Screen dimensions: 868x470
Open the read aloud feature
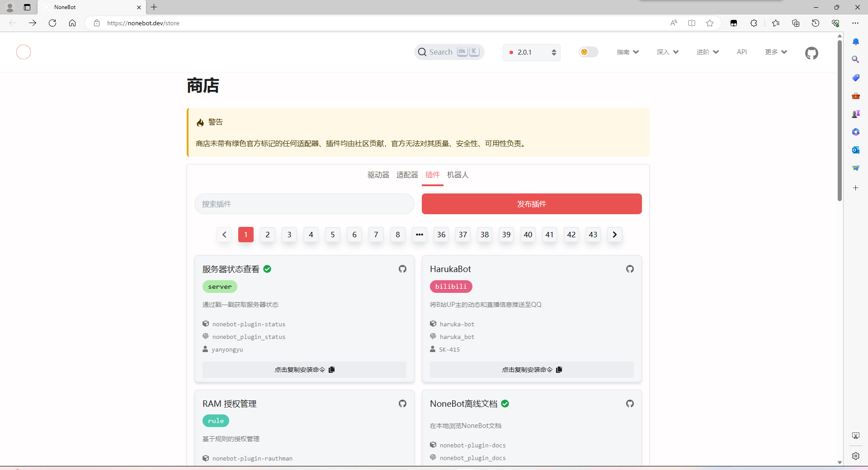pos(674,23)
